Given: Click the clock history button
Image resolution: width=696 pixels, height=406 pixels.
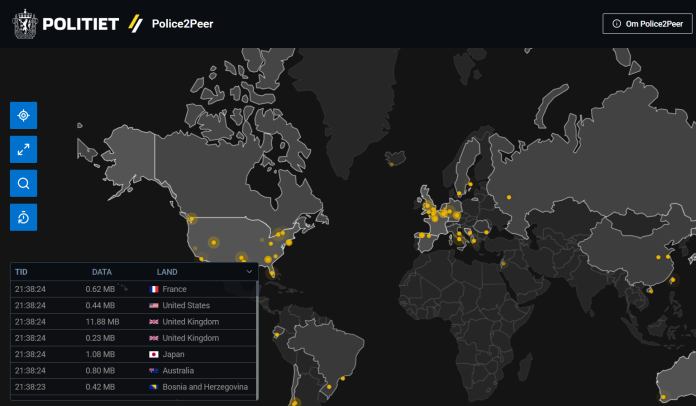Looking at the screenshot, I should click(23, 216).
